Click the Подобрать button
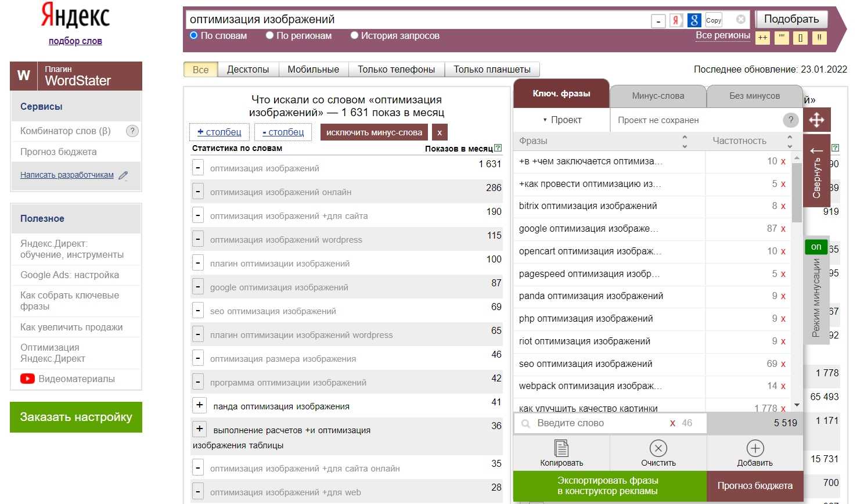864x504 pixels. pyautogui.click(x=791, y=19)
